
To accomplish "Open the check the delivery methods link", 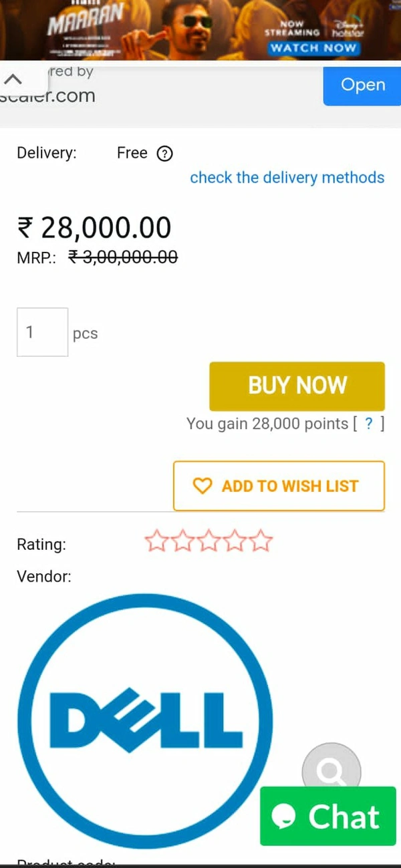I will (287, 178).
